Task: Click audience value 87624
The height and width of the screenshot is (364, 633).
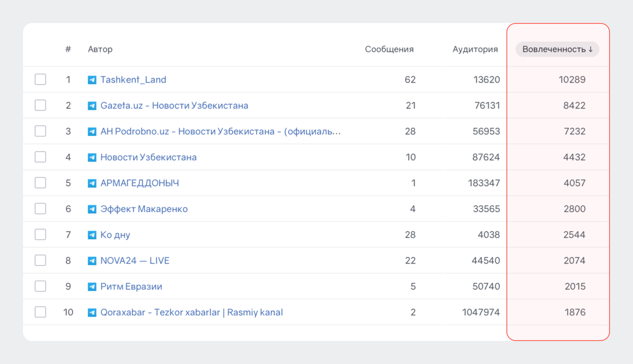Action: [486, 157]
